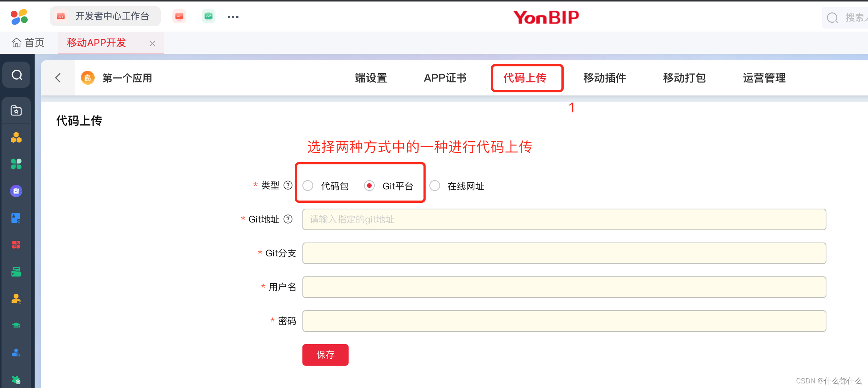Image resolution: width=868 pixels, height=388 pixels.
Task: Switch to the 移动插件 tab
Action: 605,78
